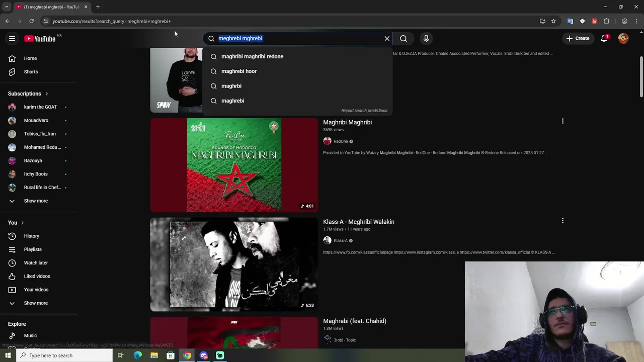
Task: Open the YouTube hamburger guide menu
Action: click(x=12, y=39)
